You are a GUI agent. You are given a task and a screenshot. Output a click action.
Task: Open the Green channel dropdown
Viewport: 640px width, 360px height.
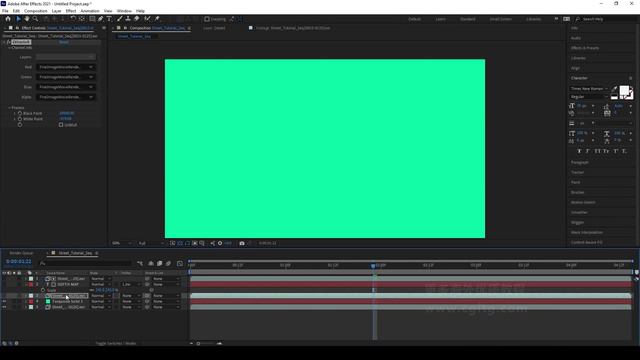tap(66, 77)
